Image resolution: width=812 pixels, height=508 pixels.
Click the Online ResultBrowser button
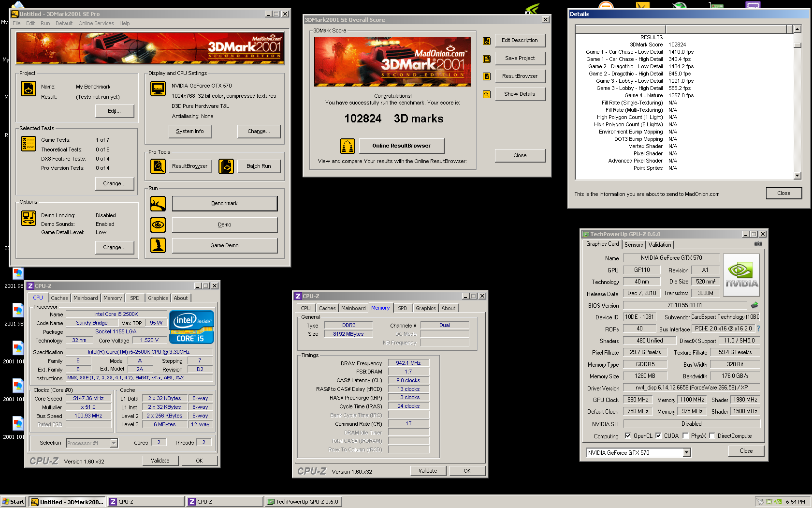pyautogui.click(x=401, y=146)
